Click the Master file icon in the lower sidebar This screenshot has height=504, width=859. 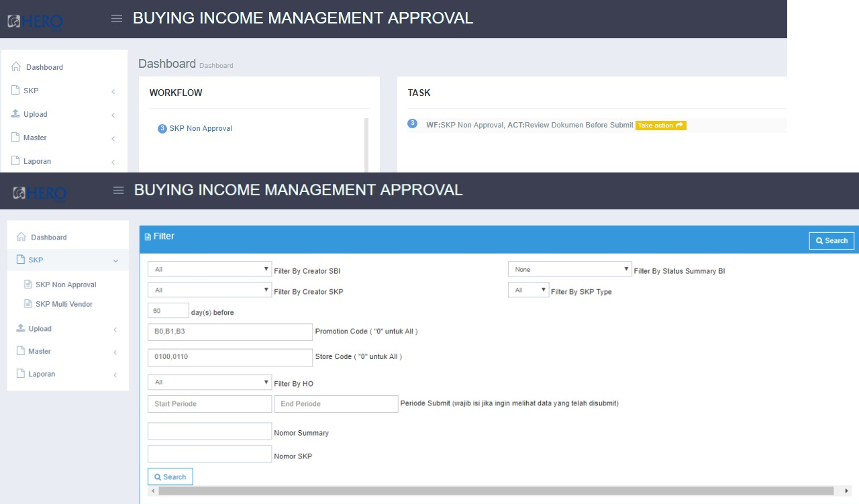click(21, 351)
